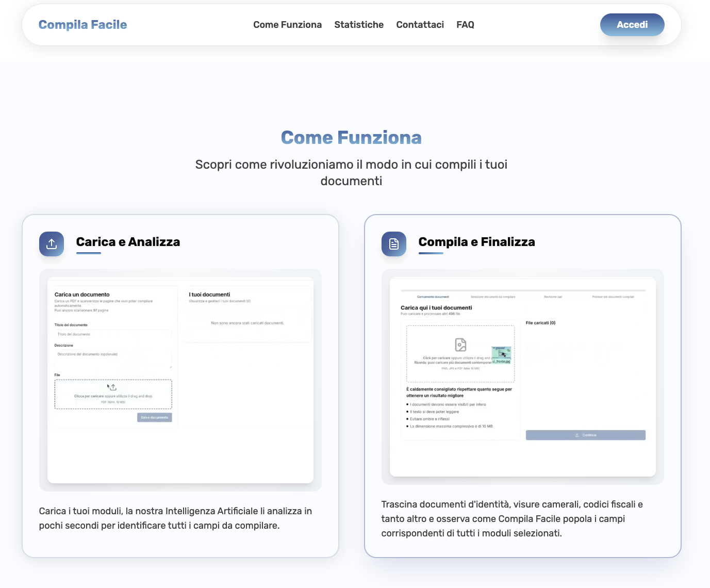Jump to the Revisione dati step
710x588 pixels.
click(553, 297)
